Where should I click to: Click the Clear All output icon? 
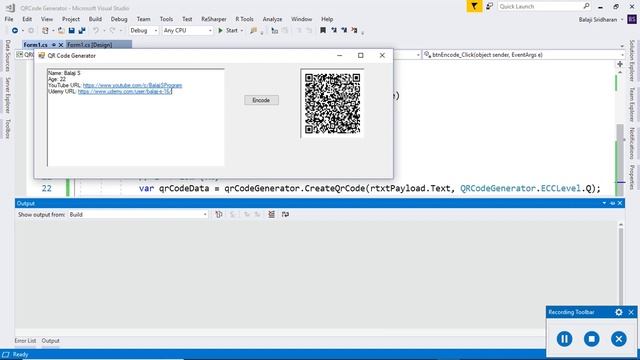coord(271,214)
